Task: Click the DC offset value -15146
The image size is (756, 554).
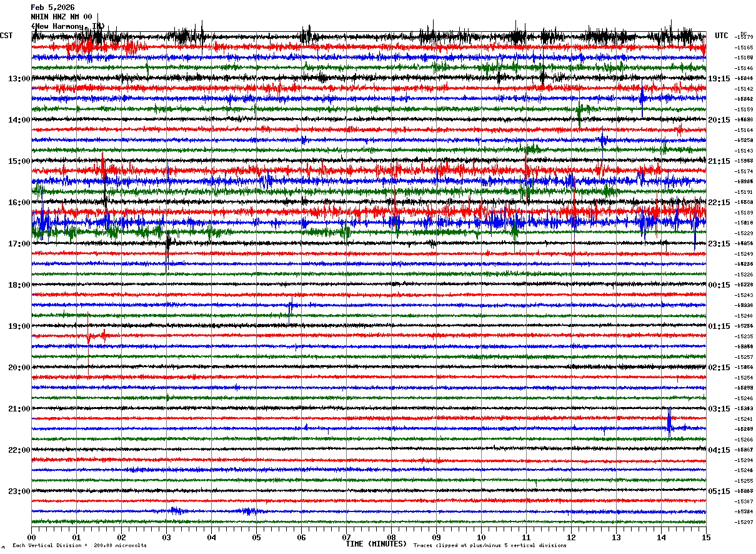Action: [744, 68]
